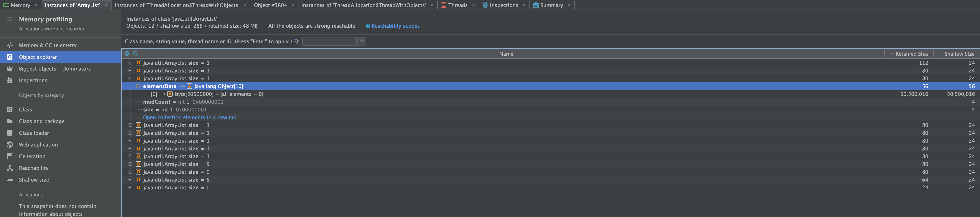The image size is (980, 217).
Task: Collapse the expanded ArrayList size = 1 row
Action: [130, 78]
